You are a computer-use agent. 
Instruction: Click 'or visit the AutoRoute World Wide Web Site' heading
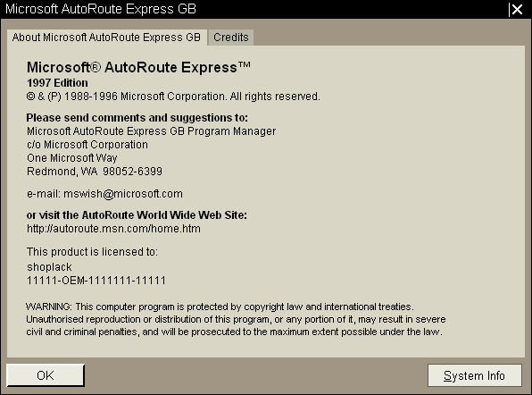coord(137,215)
